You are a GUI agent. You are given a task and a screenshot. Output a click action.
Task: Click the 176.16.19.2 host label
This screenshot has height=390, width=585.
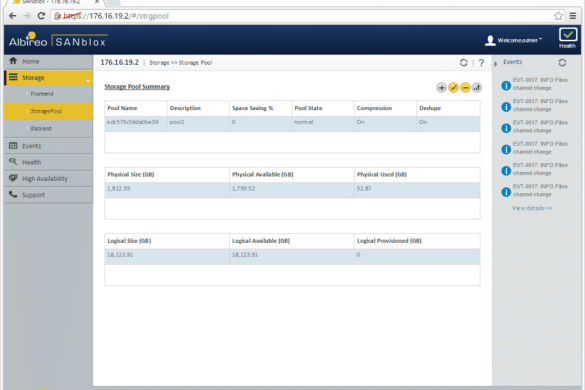point(119,62)
